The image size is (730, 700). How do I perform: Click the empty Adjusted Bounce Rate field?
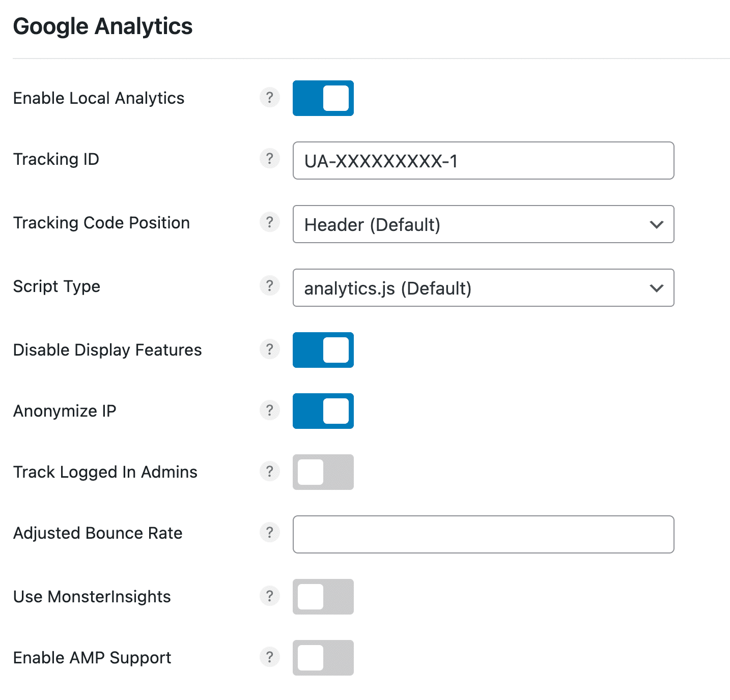click(x=483, y=534)
